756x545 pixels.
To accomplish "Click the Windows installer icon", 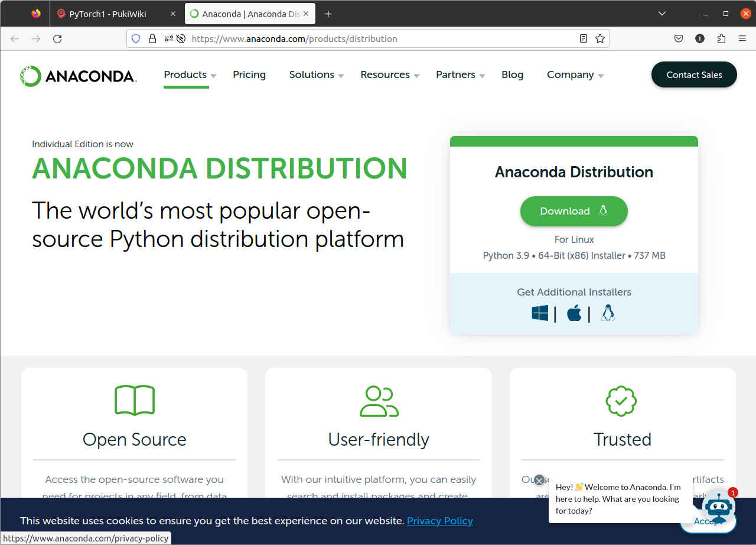I will coord(540,313).
